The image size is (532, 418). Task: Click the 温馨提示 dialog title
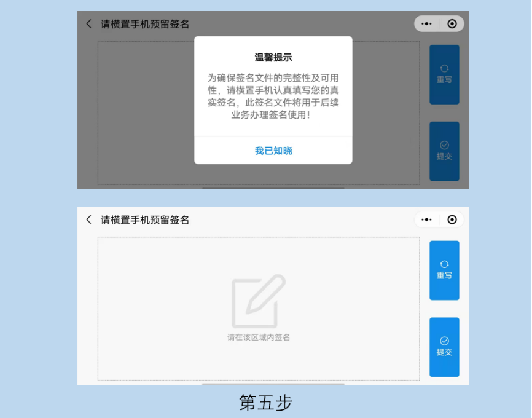(x=273, y=58)
